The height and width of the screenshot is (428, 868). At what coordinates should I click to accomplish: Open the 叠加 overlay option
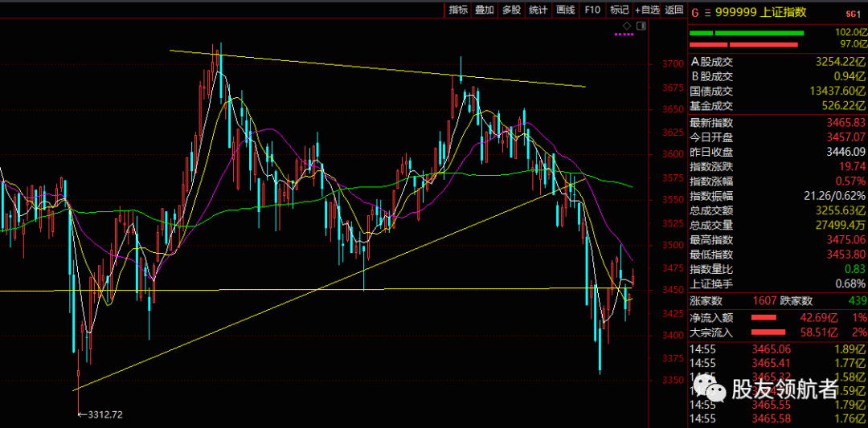click(x=485, y=10)
